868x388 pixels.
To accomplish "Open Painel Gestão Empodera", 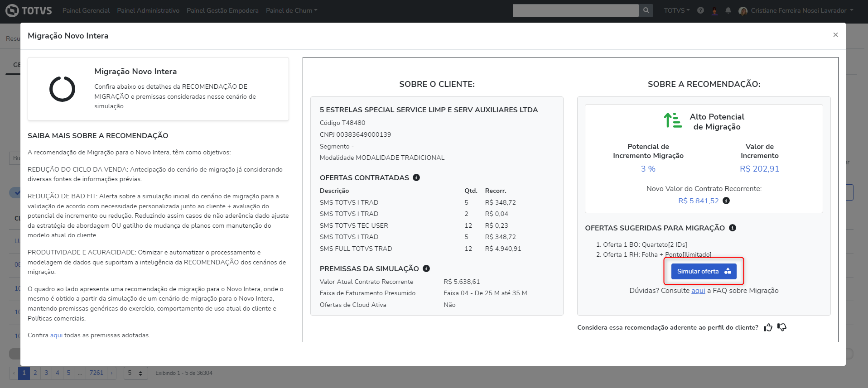I will 222,10.
